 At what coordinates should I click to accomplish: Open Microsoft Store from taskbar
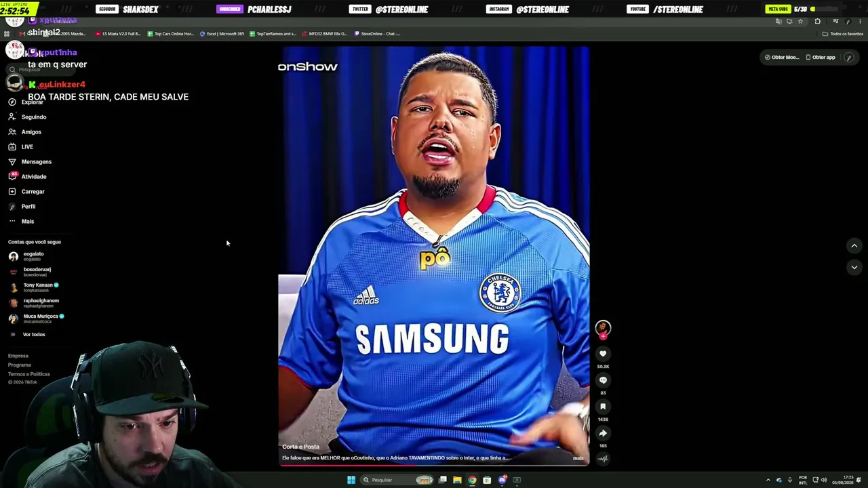click(487, 480)
